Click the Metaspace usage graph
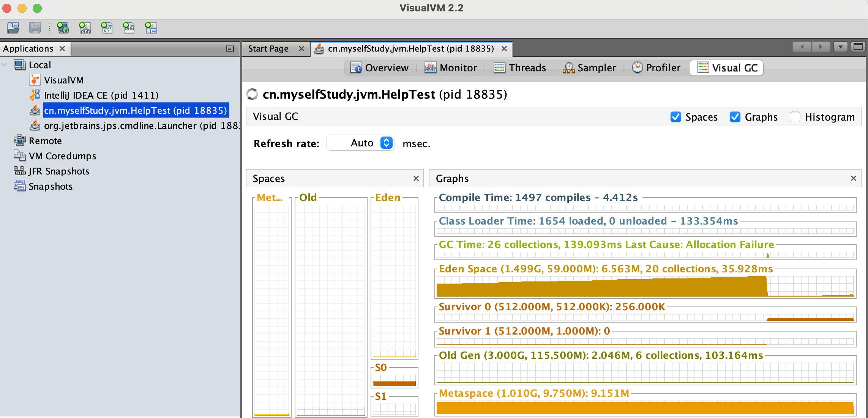The width and height of the screenshot is (868, 418). tap(645, 408)
